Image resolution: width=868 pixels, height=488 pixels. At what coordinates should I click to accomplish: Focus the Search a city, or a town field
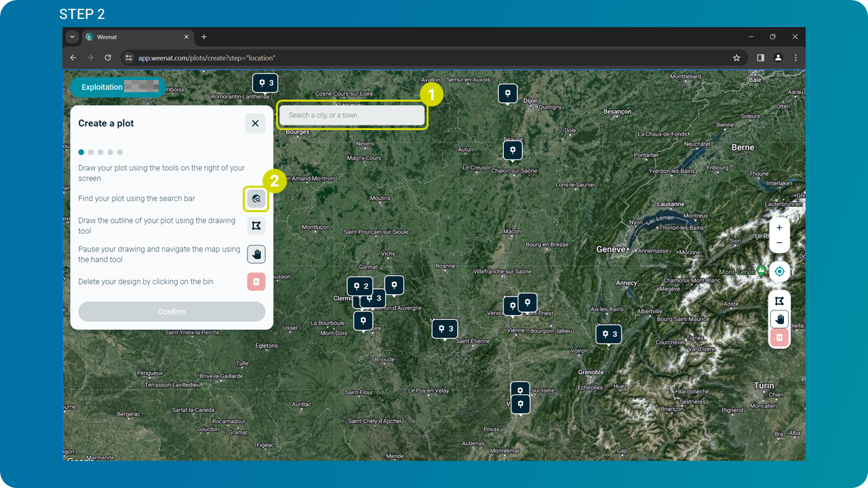[x=352, y=115]
